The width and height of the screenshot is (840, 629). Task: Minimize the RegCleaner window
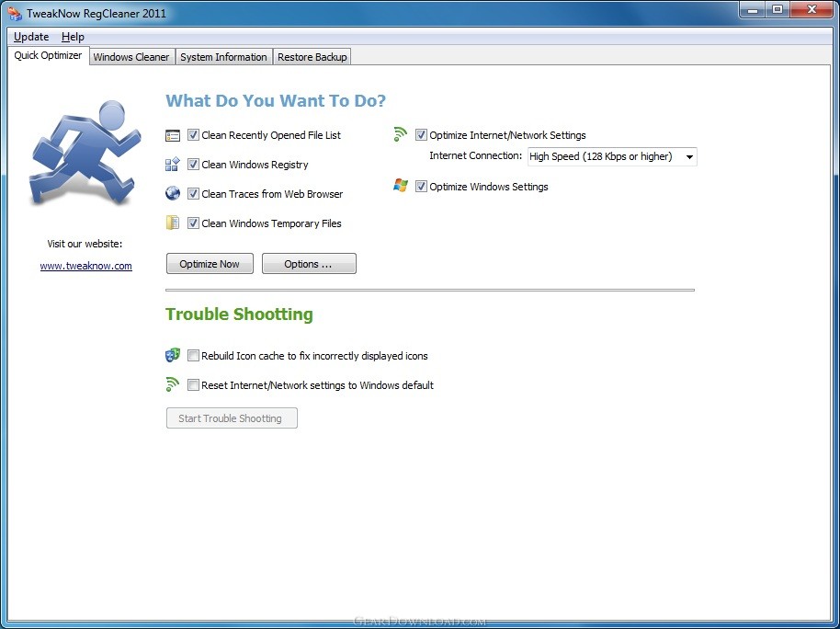click(752, 10)
